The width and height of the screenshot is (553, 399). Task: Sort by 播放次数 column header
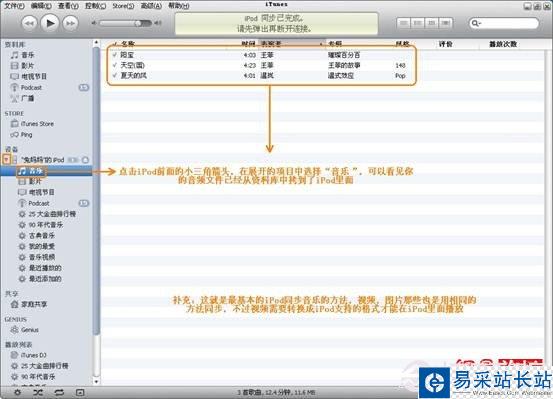(503, 44)
